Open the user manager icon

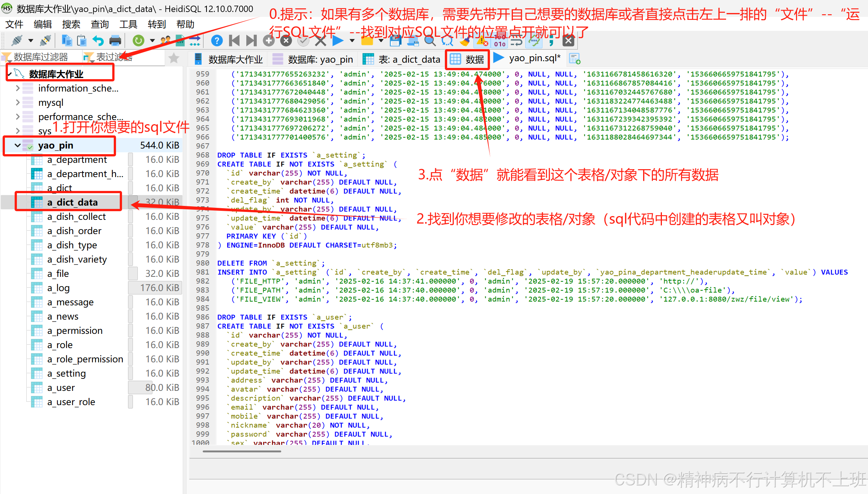165,40
